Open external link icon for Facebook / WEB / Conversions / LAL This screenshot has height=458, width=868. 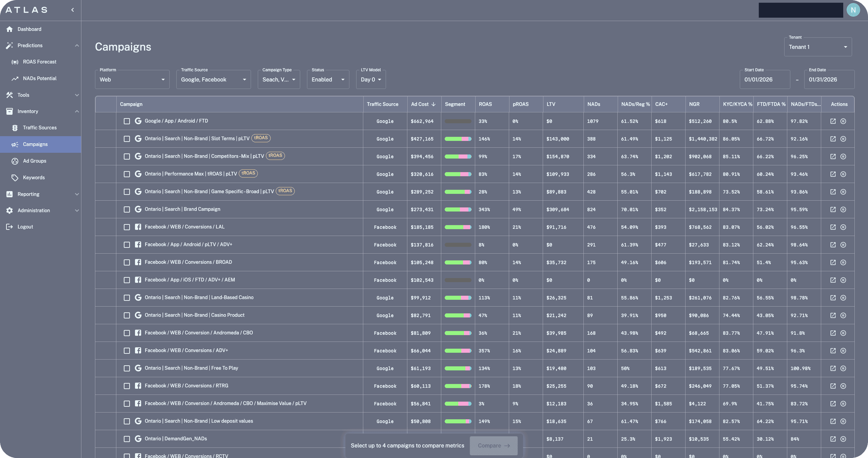point(833,227)
